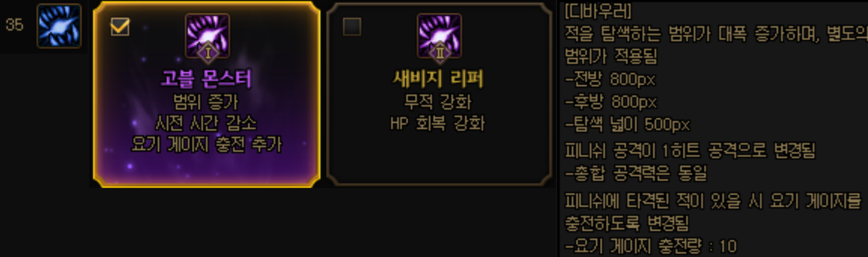Click the blue level 35 skill icon

(x=59, y=25)
